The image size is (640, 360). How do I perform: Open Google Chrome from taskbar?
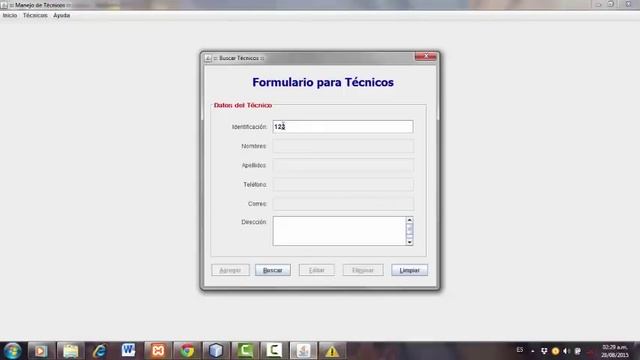[x=187, y=351]
